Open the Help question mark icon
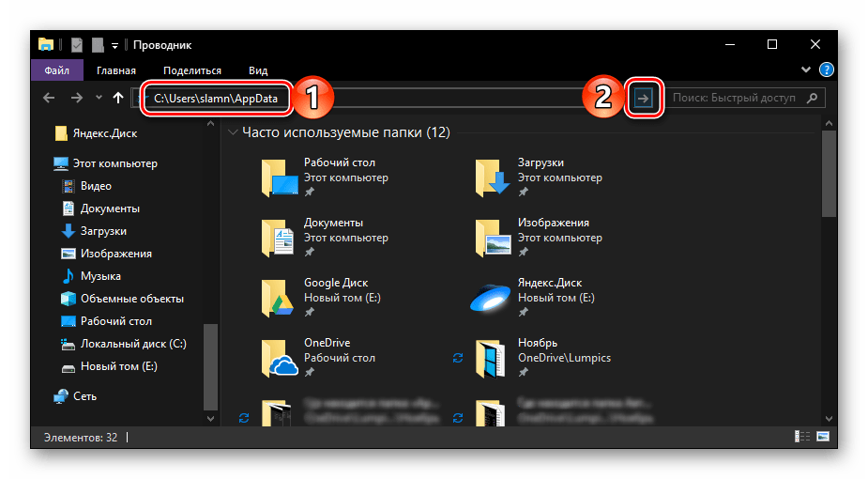This screenshot has height=479, width=868. point(826,70)
